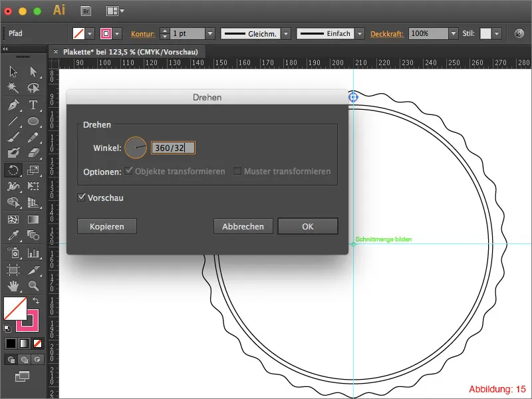Close the Plakette document tab
This screenshot has height=399, width=532.
(56, 52)
